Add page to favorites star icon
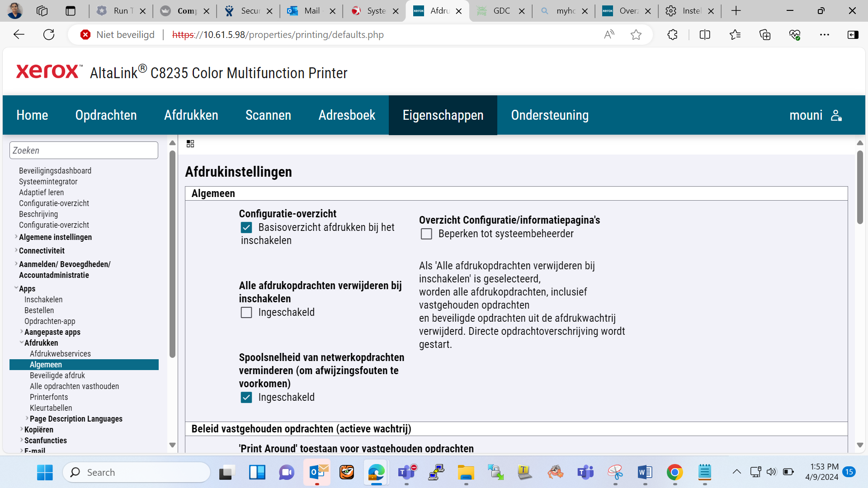This screenshot has width=868, height=488. click(636, 35)
